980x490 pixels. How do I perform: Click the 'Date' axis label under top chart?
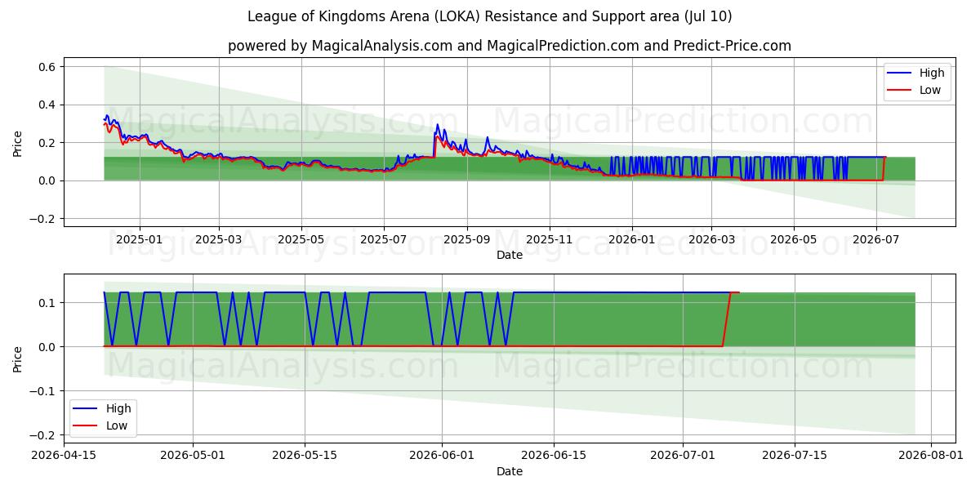click(x=510, y=256)
